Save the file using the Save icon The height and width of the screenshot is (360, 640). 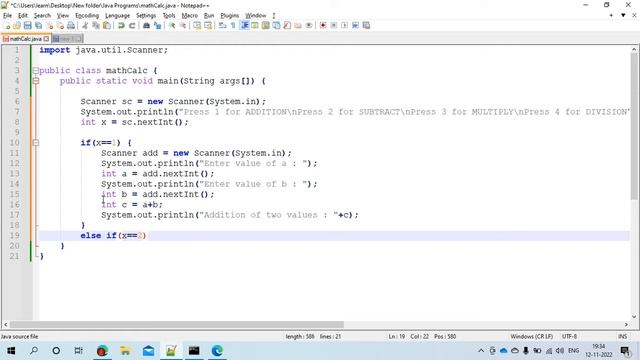tap(27, 25)
